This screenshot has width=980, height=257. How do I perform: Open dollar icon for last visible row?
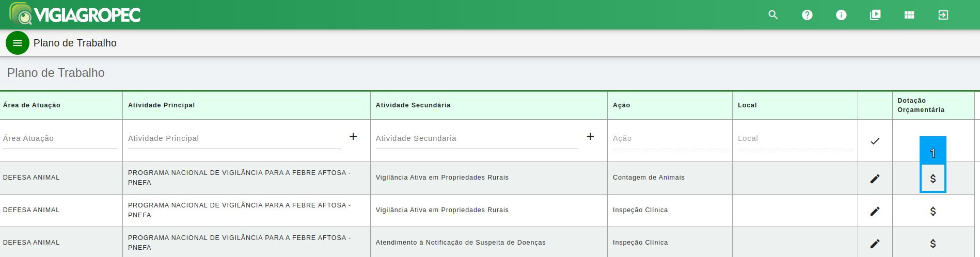[x=933, y=244]
